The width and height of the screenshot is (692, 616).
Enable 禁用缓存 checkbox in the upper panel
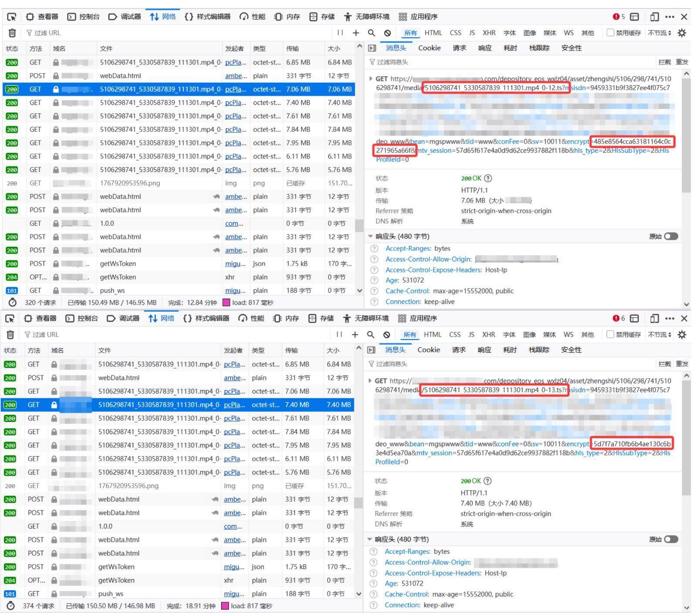point(611,33)
